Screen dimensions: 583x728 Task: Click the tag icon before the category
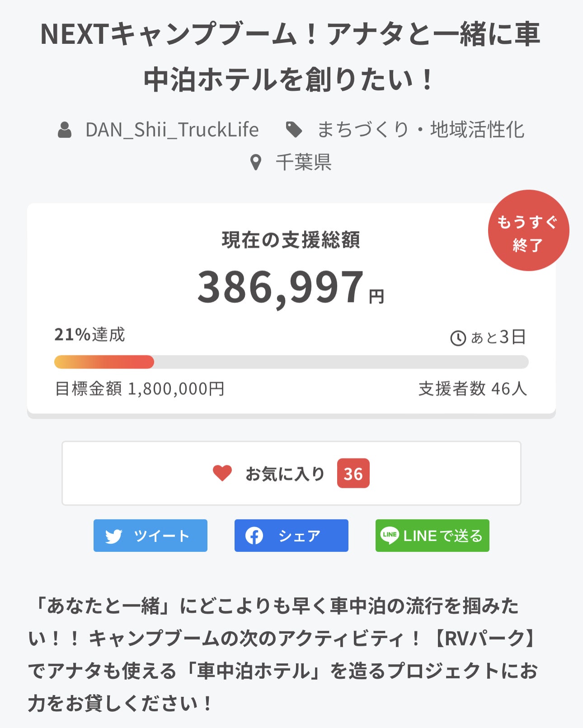(x=294, y=130)
